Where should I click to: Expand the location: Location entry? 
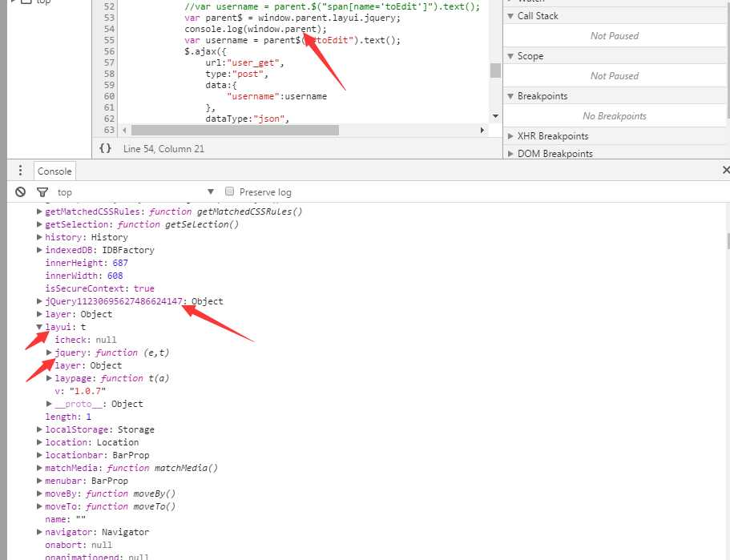pos(39,442)
